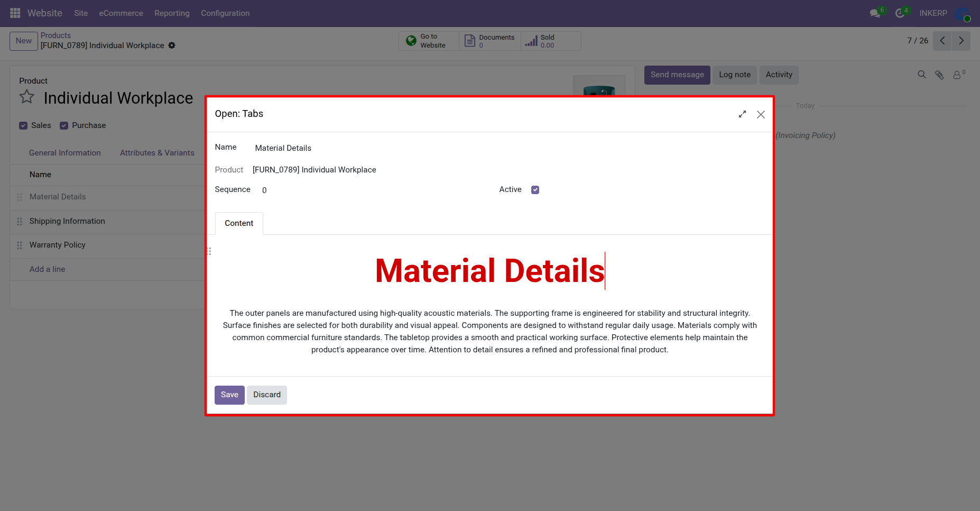Expand the Open: Tabs dialog to fullscreen
The width and height of the screenshot is (980, 511).
(743, 114)
